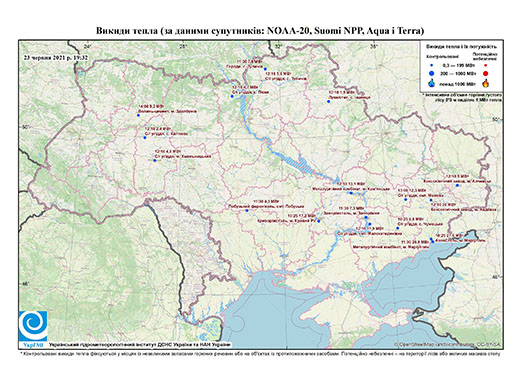
Task: Click the 14:00 5,2 МВт Здолбунів label
Action: point(167,109)
